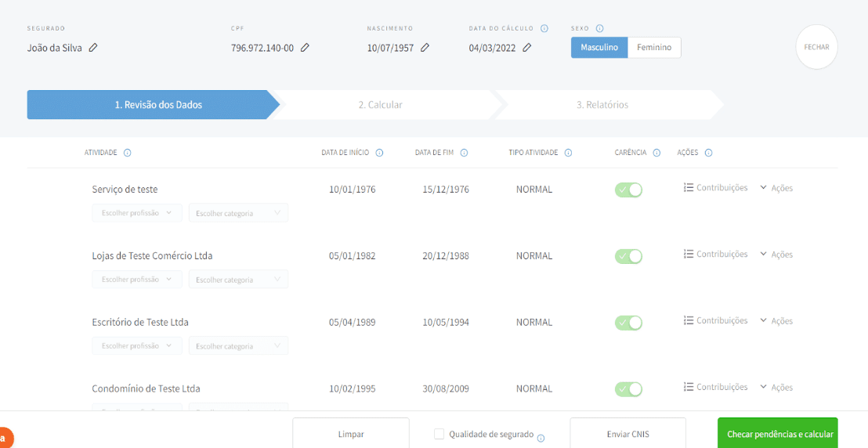Click the info icon beside the Atividade header
The image size is (868, 448).
tap(127, 153)
